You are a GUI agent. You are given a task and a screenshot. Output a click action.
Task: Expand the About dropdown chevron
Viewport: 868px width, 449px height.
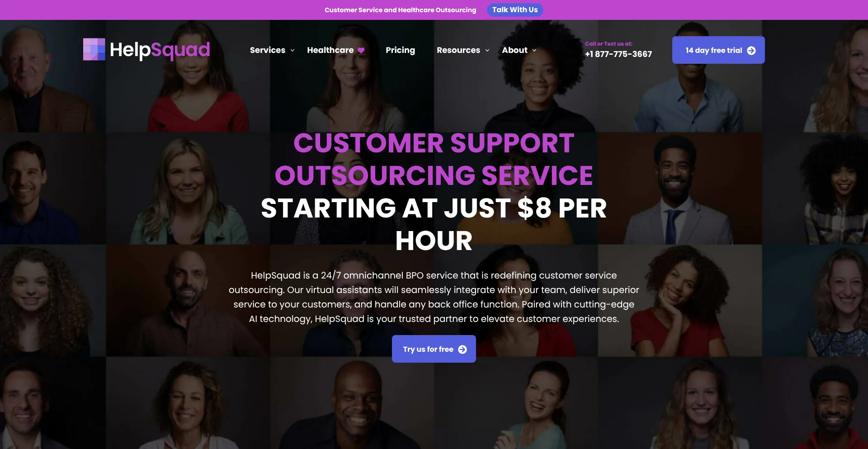click(x=534, y=50)
